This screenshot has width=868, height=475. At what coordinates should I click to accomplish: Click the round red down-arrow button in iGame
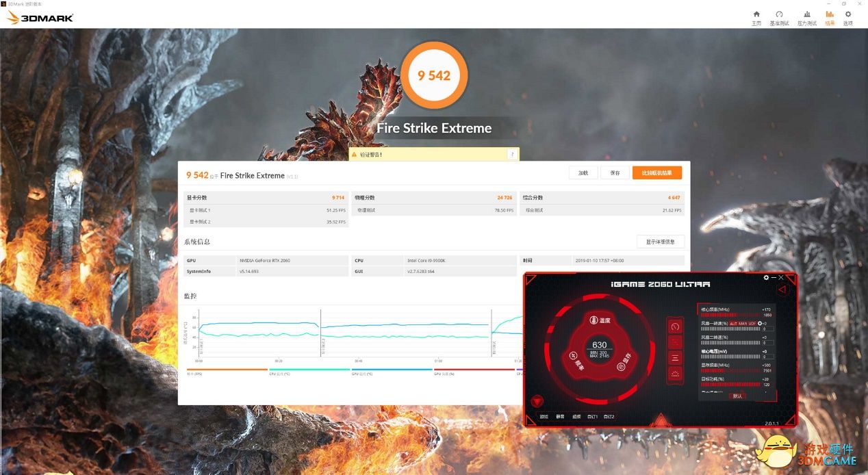[x=537, y=401]
